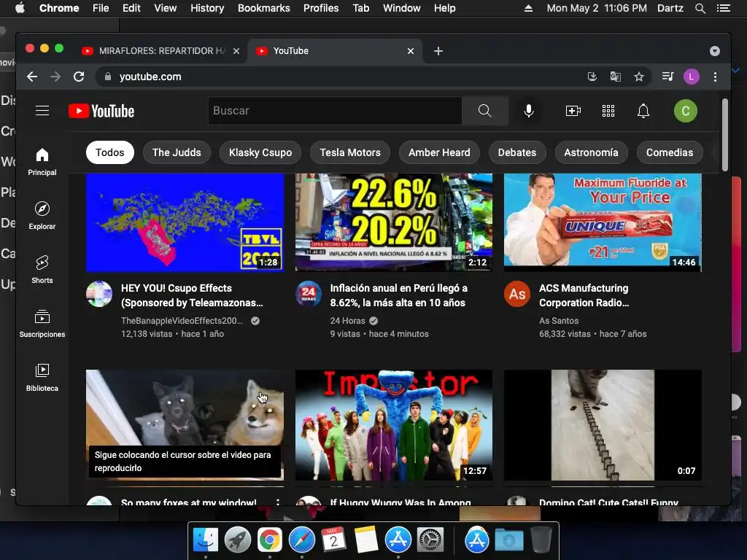Close the MIRAFLORES tab
The width and height of the screenshot is (747, 560).
(x=236, y=51)
